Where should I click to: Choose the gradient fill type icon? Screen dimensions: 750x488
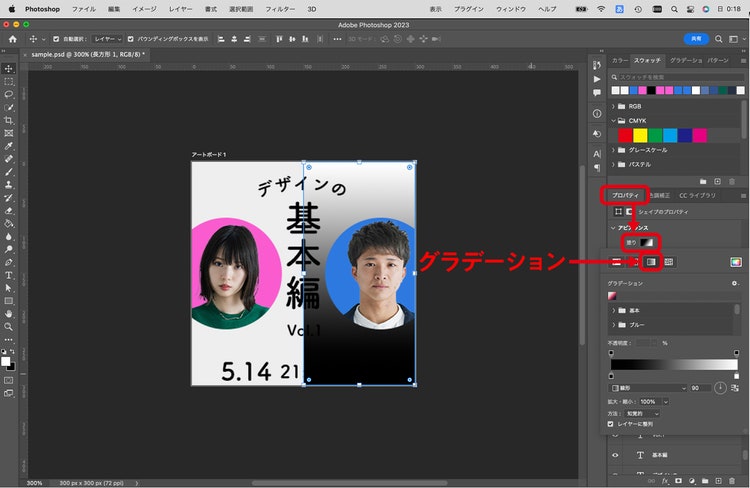[651, 262]
